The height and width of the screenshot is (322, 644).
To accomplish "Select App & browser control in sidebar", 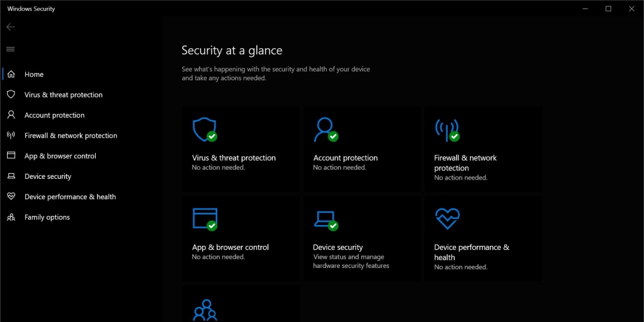I will 60,156.
